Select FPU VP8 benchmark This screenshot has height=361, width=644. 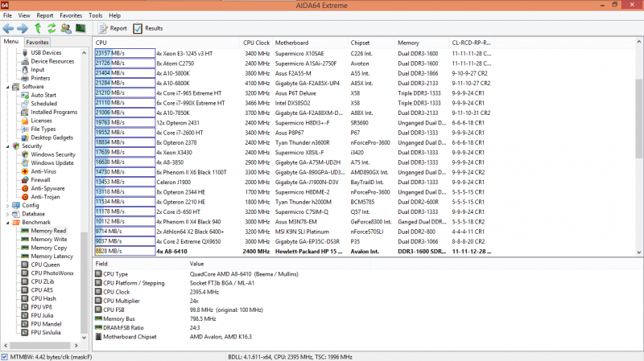42,307
